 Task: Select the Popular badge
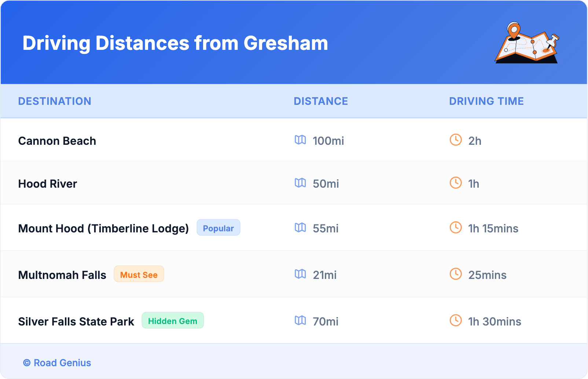click(x=218, y=228)
